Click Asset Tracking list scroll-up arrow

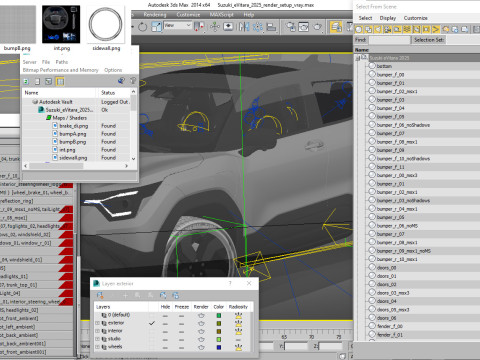(x=134, y=91)
